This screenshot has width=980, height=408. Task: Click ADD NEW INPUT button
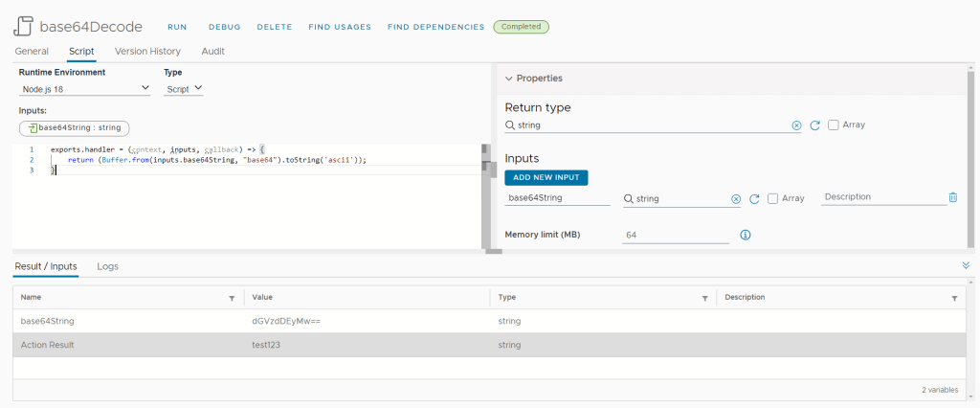pyautogui.click(x=546, y=177)
